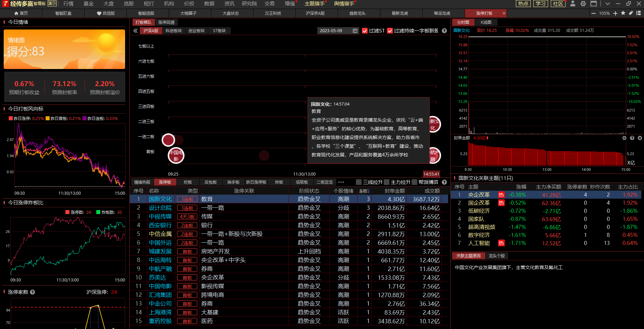Switch to the 龙头个股 tab
644x329 pixels.
point(497,256)
